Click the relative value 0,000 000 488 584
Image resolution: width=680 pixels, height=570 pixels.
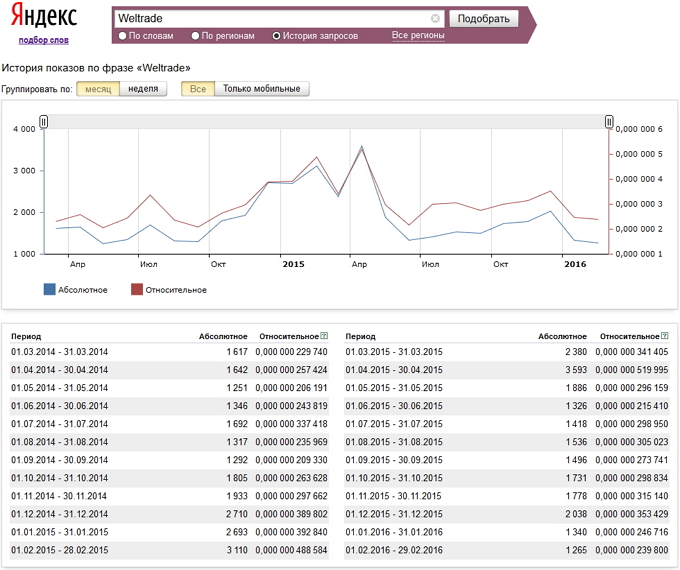tap(291, 550)
